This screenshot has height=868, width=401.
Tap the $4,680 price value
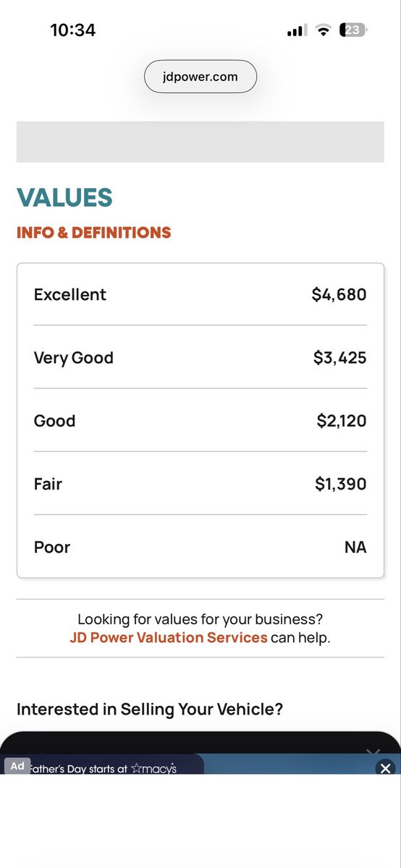(339, 294)
